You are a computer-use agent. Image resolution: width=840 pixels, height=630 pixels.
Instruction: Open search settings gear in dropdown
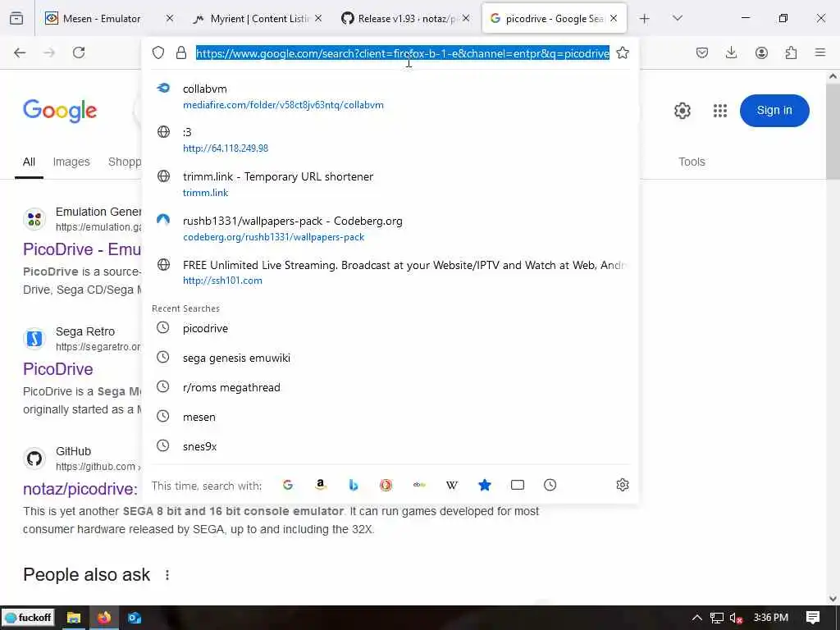[623, 485]
